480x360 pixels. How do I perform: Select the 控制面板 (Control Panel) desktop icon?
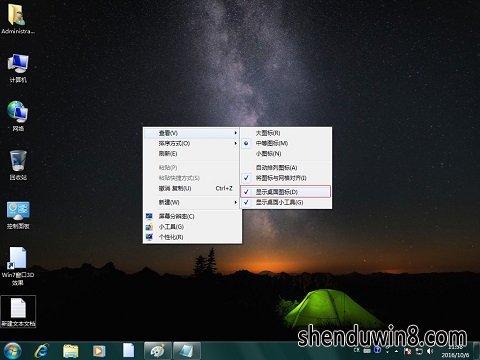click(18, 215)
